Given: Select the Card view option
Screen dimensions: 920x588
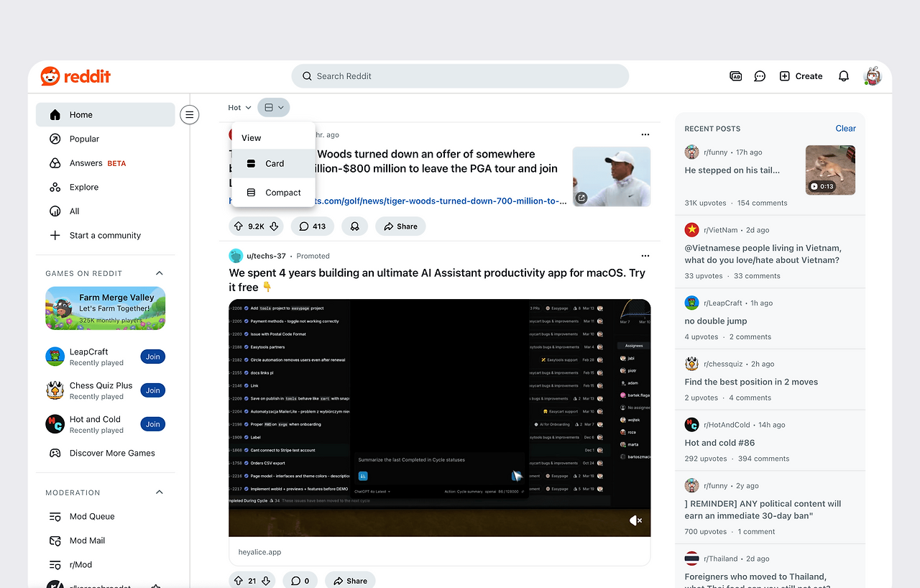Looking at the screenshot, I should [x=273, y=164].
